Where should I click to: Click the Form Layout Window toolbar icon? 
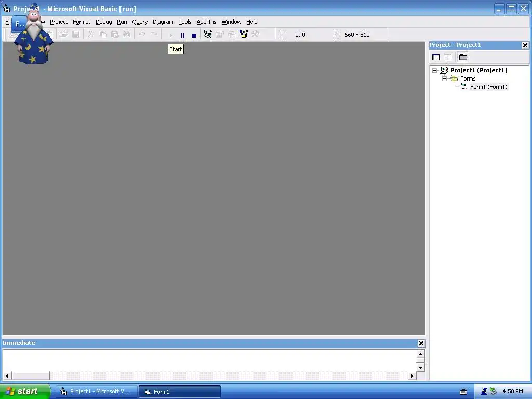click(x=232, y=34)
